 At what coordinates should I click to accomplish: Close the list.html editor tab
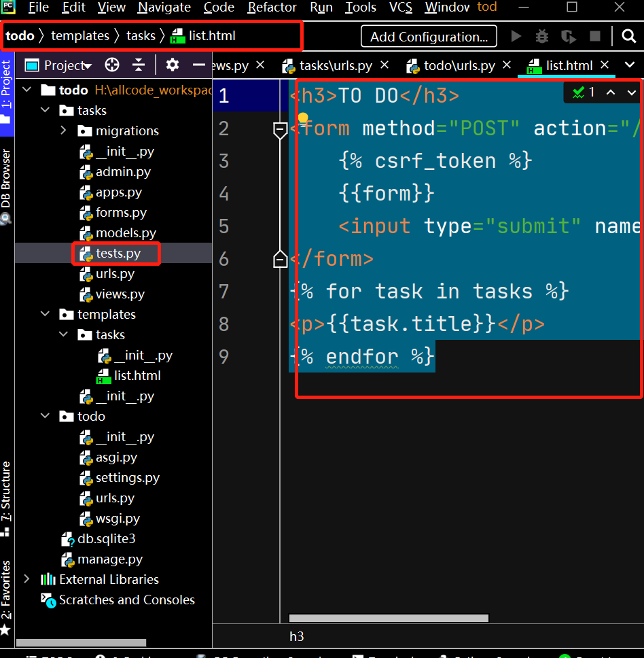click(605, 65)
